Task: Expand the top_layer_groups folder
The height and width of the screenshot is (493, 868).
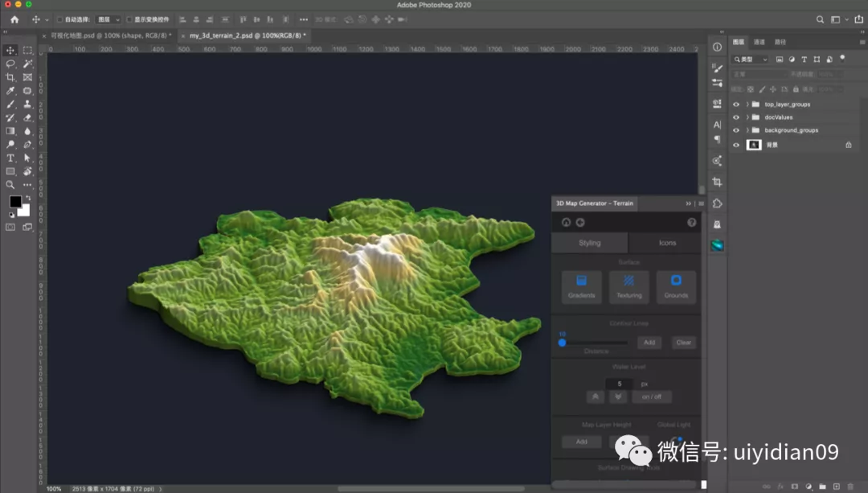Action: [x=747, y=105]
